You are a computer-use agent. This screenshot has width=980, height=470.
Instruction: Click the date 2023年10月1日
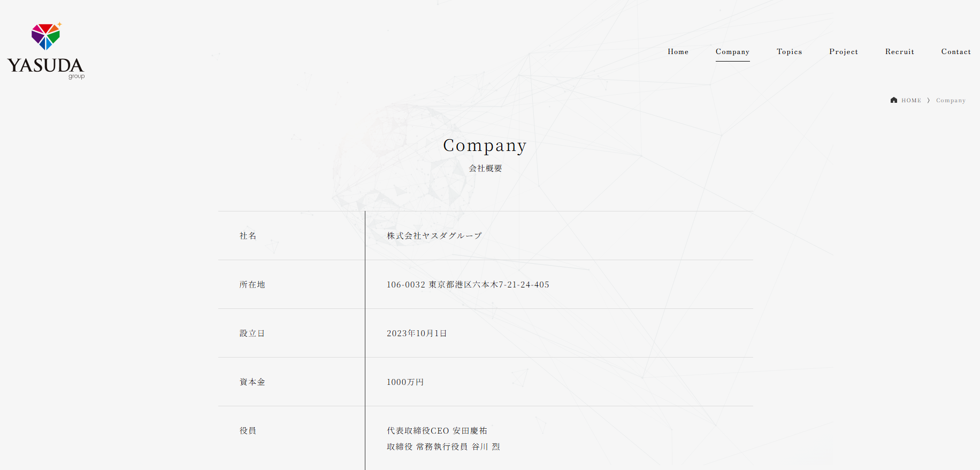pos(417,333)
